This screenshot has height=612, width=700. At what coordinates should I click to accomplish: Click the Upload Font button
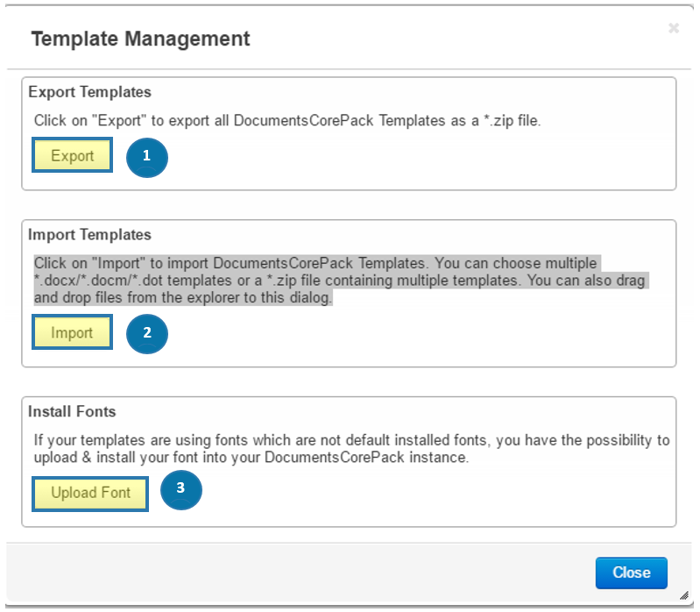click(90, 494)
